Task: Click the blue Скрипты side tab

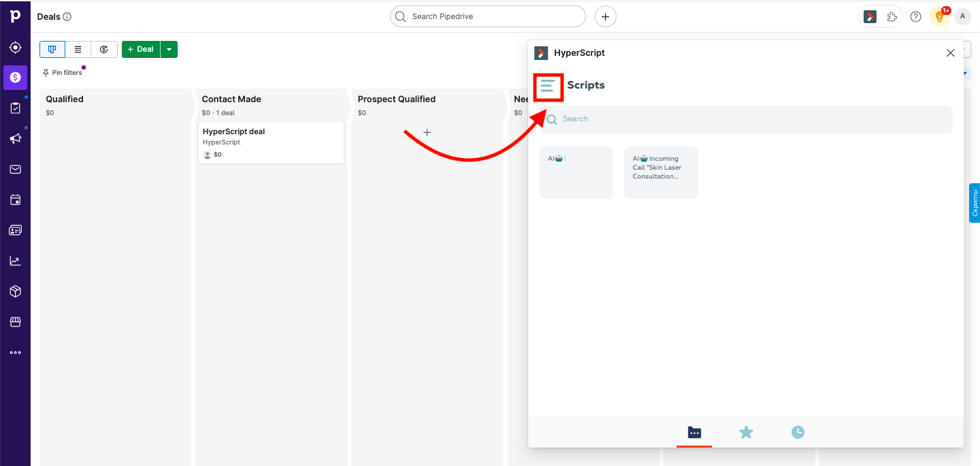Action: [975, 203]
